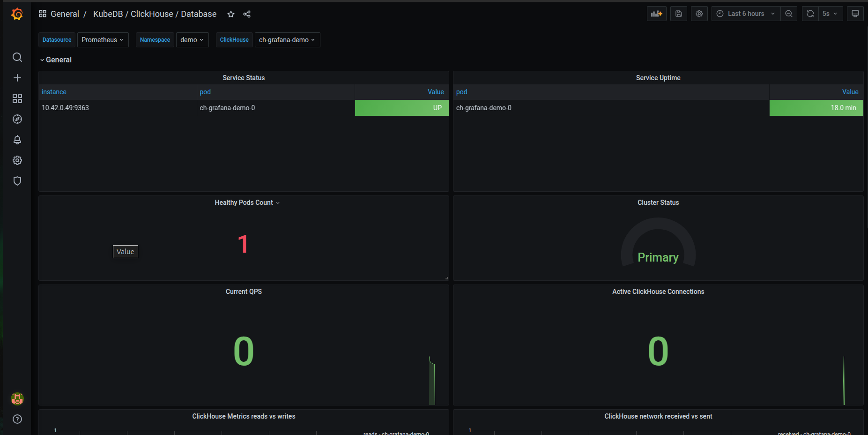Zoom out the time range
This screenshot has width=868, height=435.
pos(789,14)
